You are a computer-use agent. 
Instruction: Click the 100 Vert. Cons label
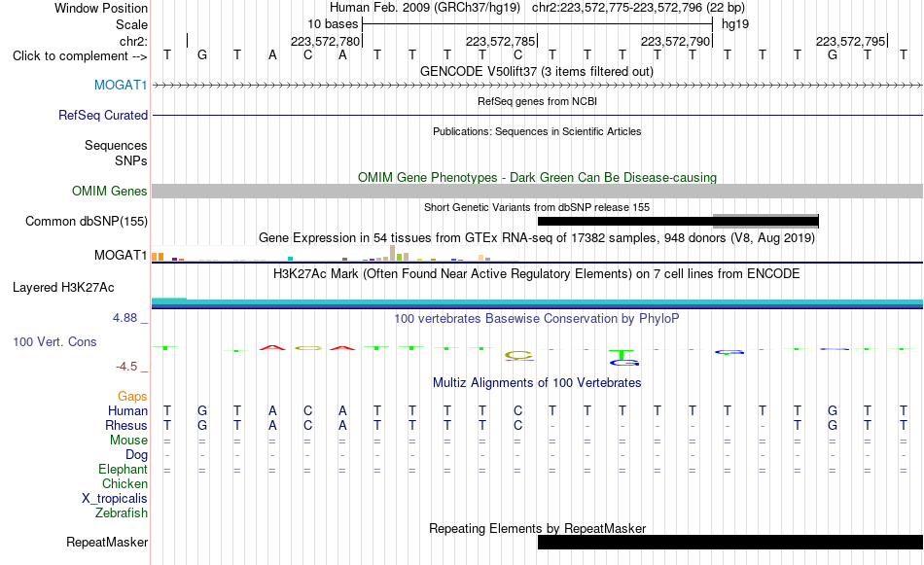point(54,341)
